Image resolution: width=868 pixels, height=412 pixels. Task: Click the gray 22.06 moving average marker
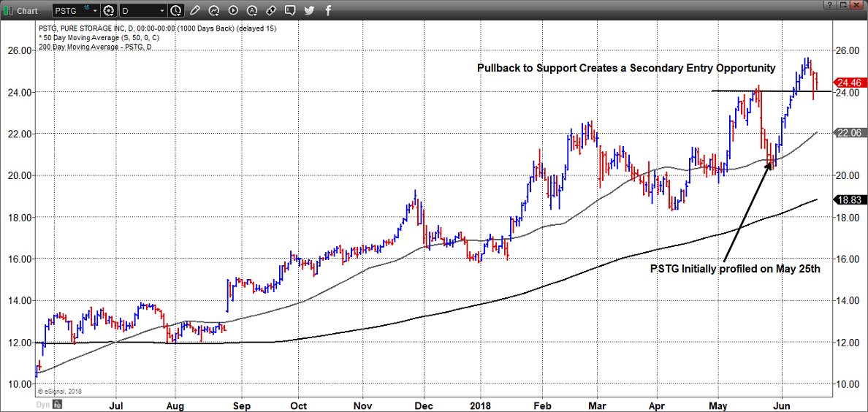[850, 132]
